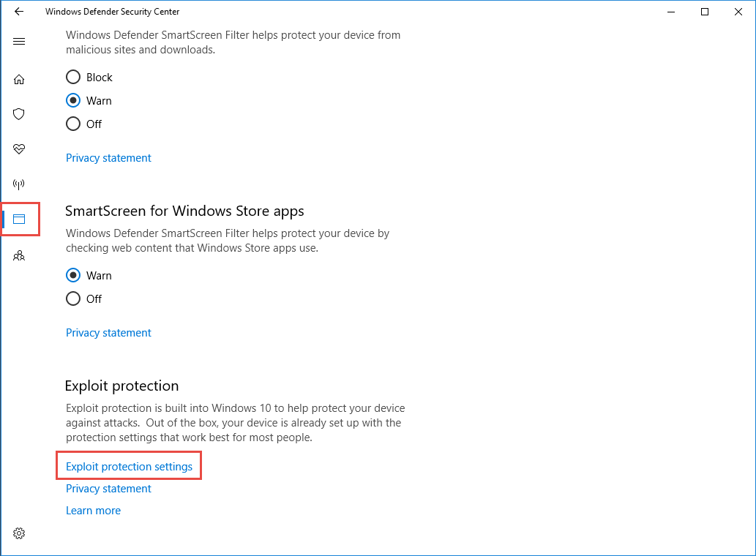Open Privacy statement below Store apps section
This screenshot has width=756, height=556.
pos(108,333)
